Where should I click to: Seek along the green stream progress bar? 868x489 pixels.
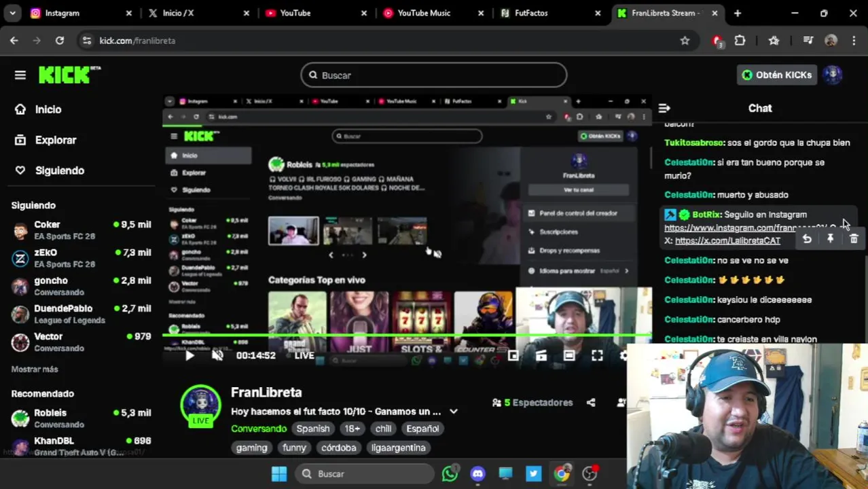407,335
